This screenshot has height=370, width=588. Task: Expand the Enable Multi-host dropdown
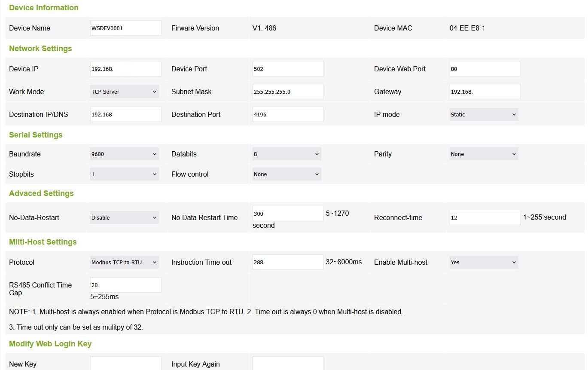tap(483, 262)
